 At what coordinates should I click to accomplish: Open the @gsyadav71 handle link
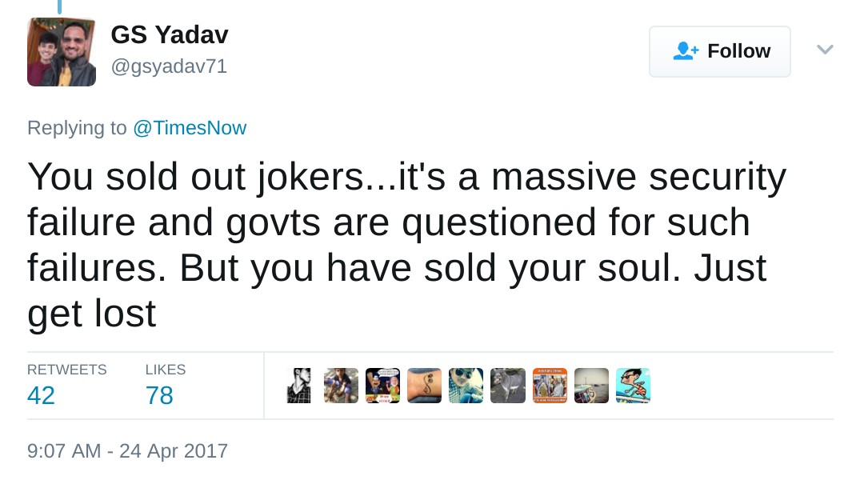[x=169, y=67]
